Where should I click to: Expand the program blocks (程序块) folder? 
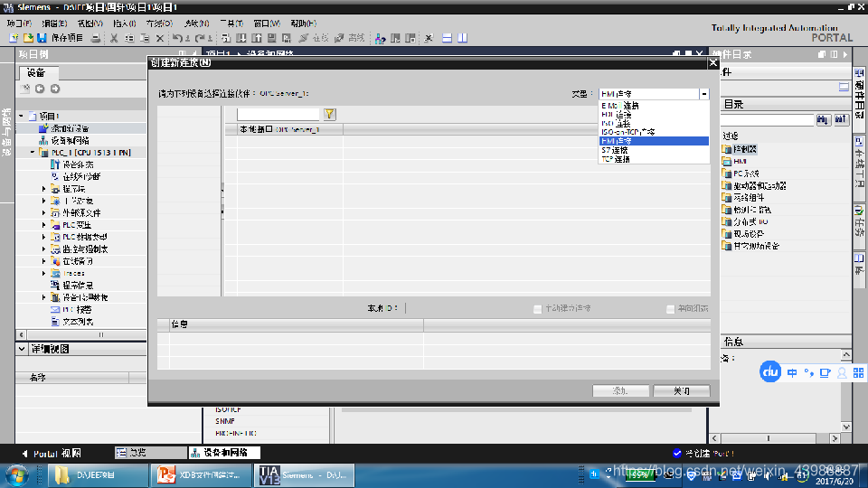tap(43, 189)
